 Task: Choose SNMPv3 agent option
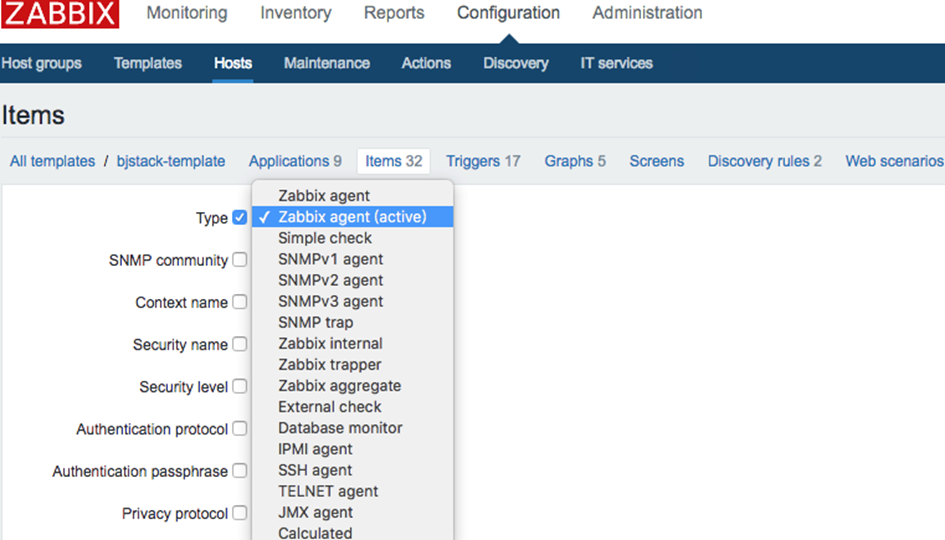click(x=353, y=301)
